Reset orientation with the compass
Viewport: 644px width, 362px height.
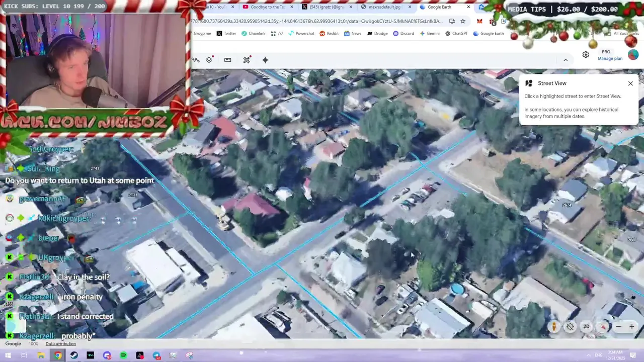click(x=603, y=327)
